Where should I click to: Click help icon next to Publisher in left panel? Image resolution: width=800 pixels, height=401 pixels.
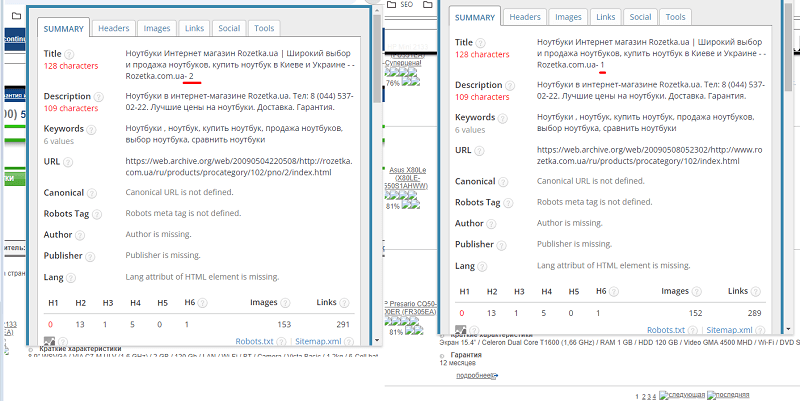(90, 256)
